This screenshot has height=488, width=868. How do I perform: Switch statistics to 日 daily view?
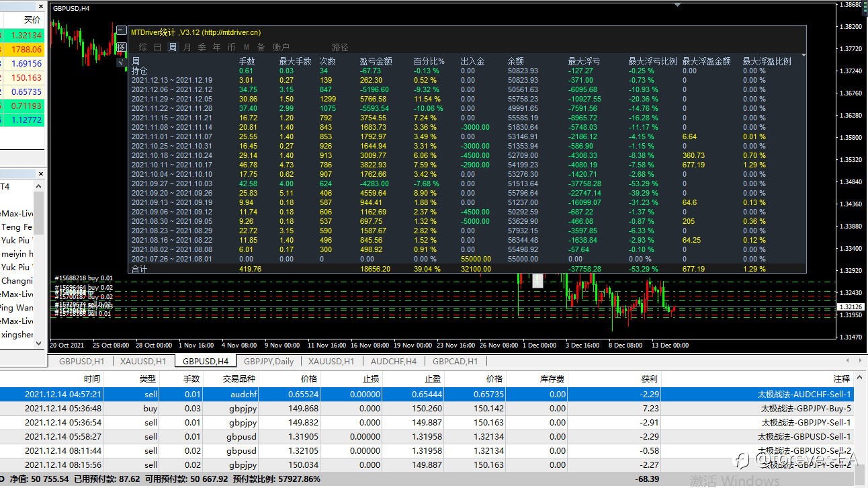157,47
